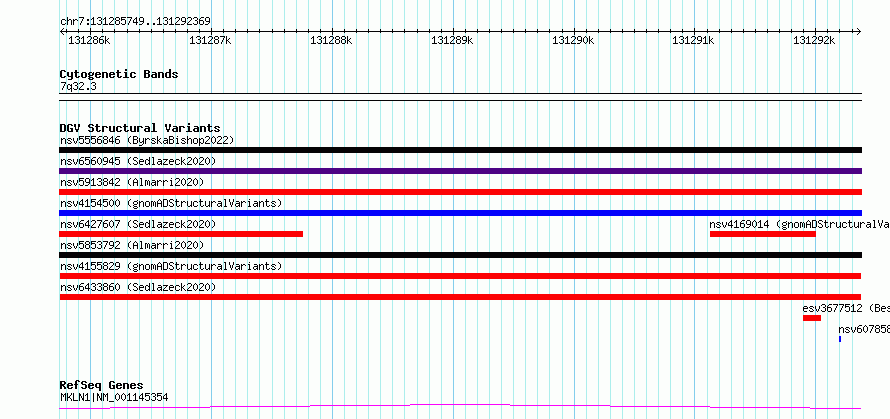
Task: Click the 131289k ruler mark
Action: (x=452, y=40)
